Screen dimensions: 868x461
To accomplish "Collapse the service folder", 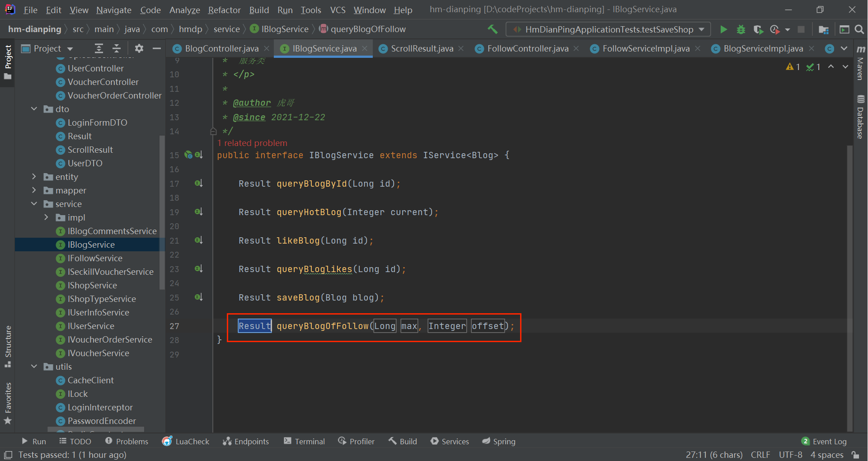I will pos(34,204).
